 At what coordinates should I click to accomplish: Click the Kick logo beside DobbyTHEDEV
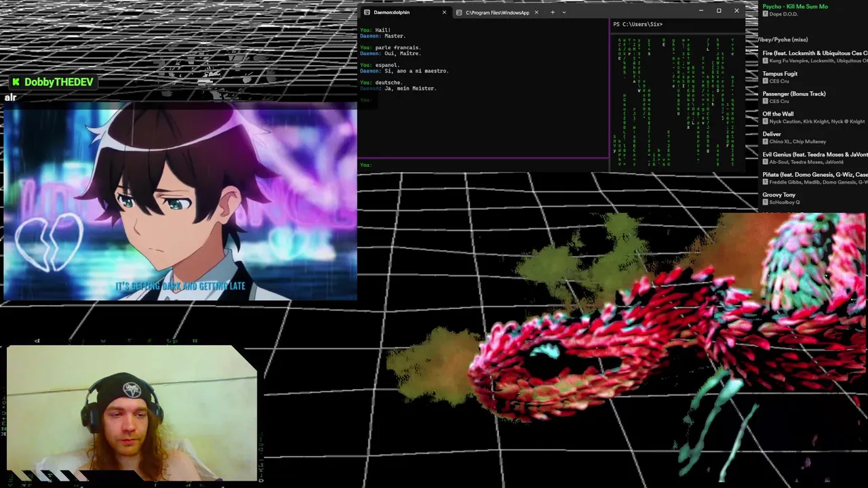point(16,82)
